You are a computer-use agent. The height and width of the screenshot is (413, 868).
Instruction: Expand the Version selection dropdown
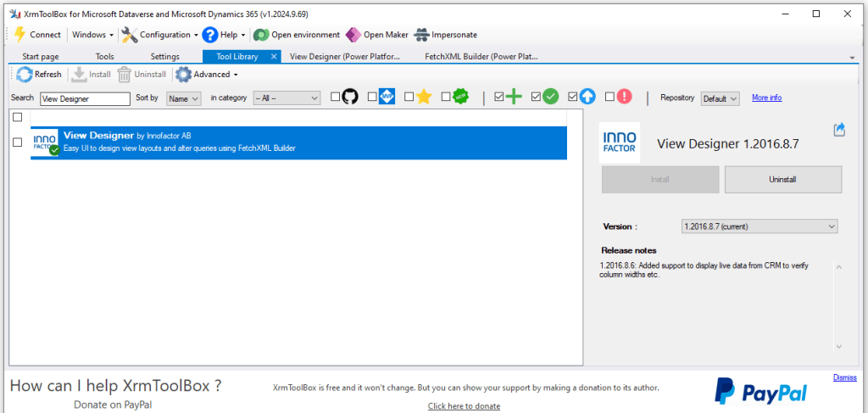759,226
